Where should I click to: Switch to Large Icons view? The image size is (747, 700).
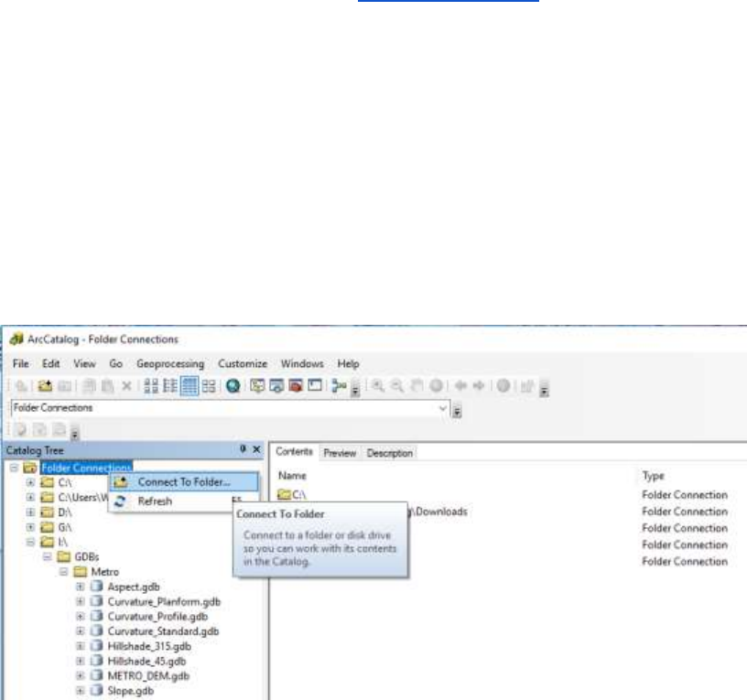(151, 386)
